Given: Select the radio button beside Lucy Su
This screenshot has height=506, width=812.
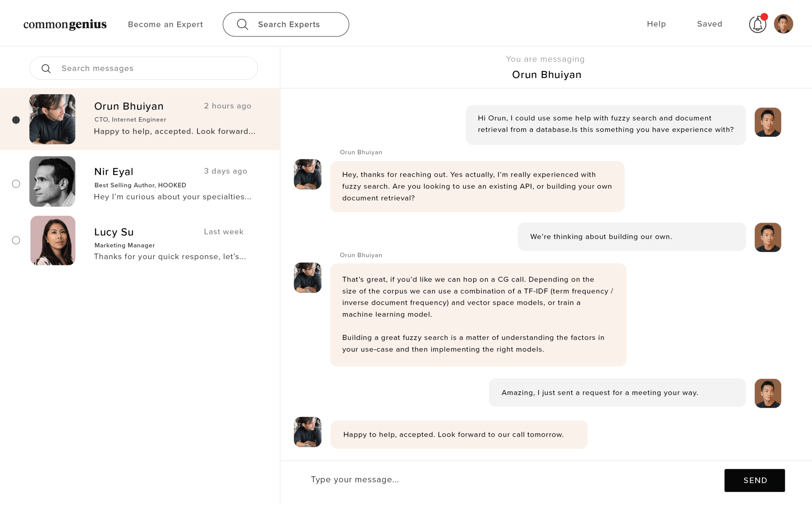Looking at the screenshot, I should coord(16,240).
